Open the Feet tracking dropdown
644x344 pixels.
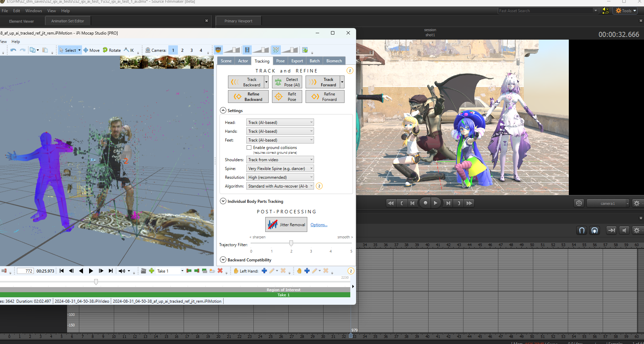(280, 140)
